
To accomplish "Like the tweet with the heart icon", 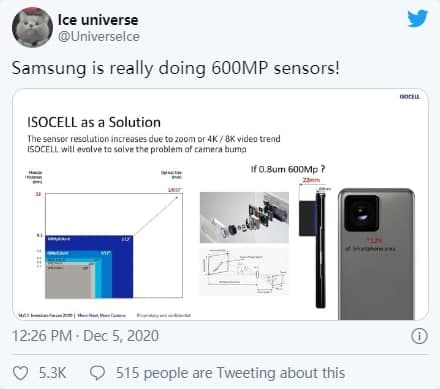I will pos(20,373).
